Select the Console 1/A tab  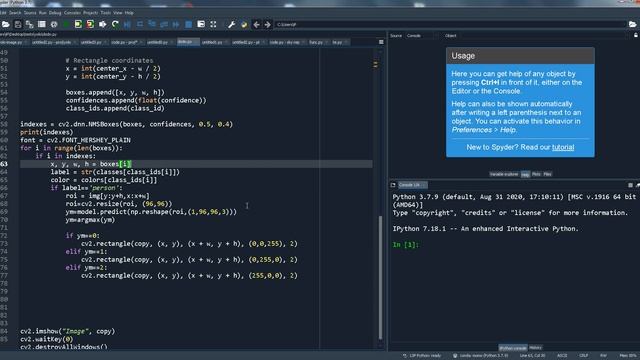click(412, 185)
